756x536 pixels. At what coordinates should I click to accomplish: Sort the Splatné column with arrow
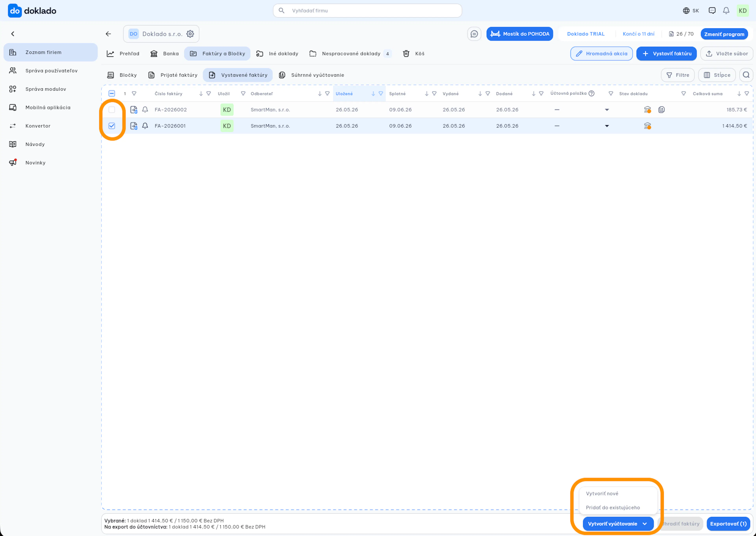(x=426, y=94)
